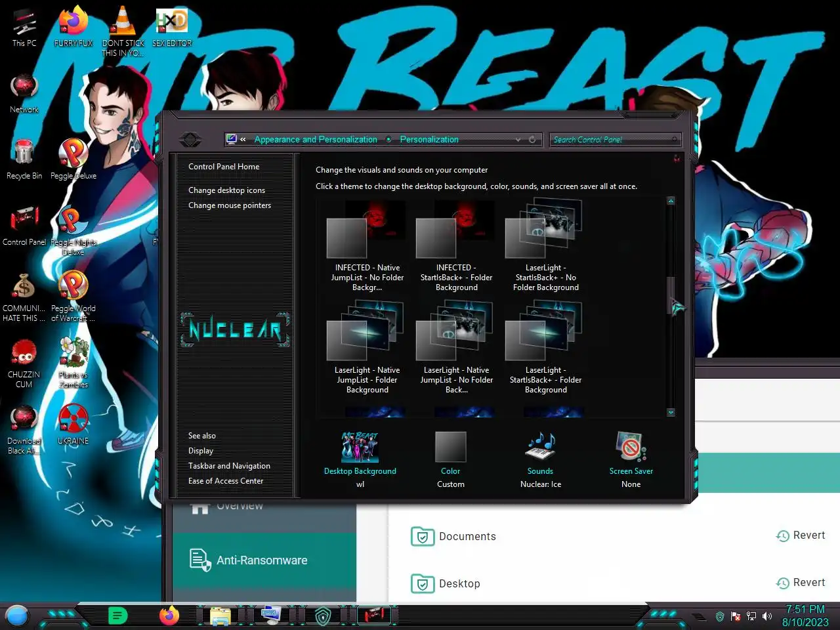This screenshot has width=840, height=630.
Task: Select INFECTED StartIsBack+ Folder Background theme
Action: click(456, 246)
